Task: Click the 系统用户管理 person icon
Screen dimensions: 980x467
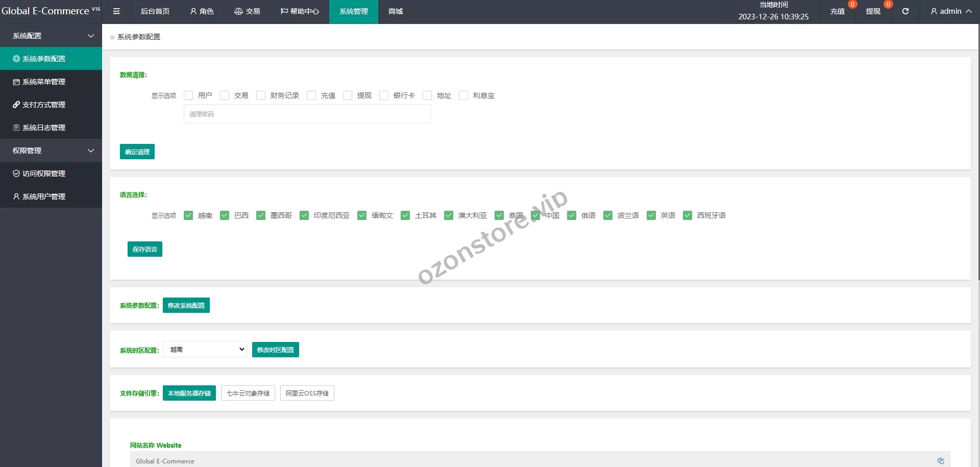Action: [16, 196]
